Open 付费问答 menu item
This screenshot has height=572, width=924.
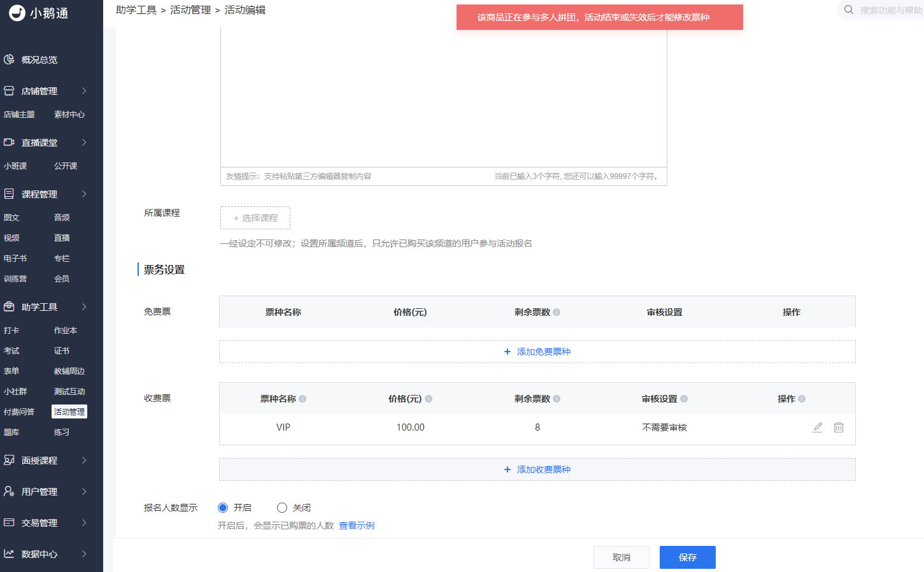19,411
